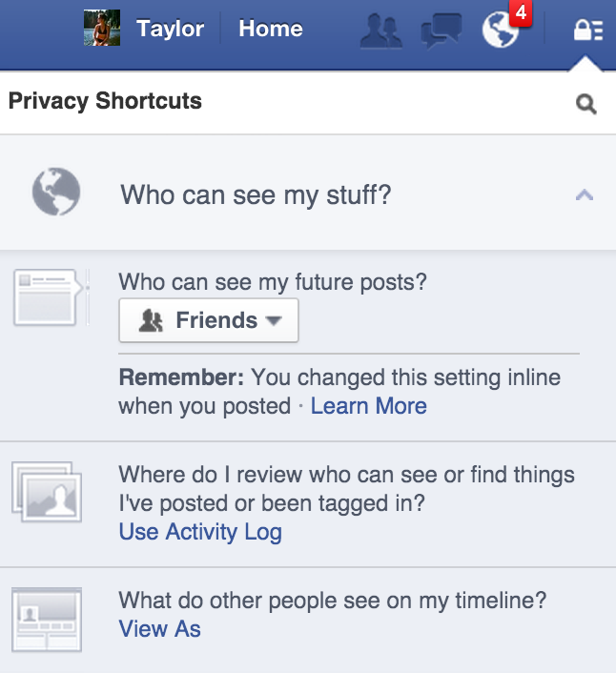This screenshot has width=616, height=673.
Task: Click the Learn More link
Action: (x=369, y=405)
